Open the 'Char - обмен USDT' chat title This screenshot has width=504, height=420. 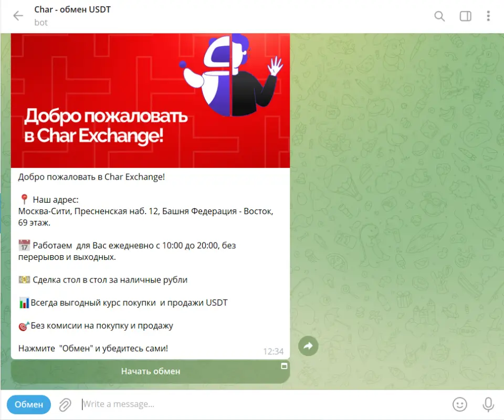[x=72, y=9]
